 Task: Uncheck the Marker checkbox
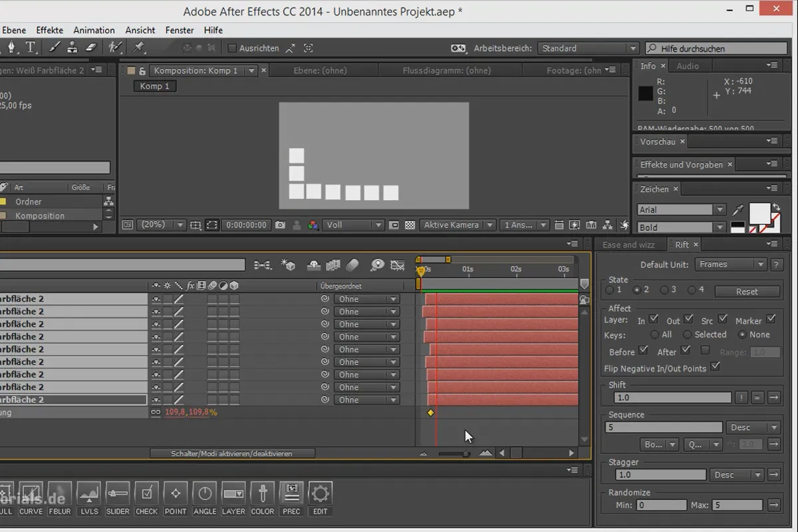pyautogui.click(x=771, y=319)
